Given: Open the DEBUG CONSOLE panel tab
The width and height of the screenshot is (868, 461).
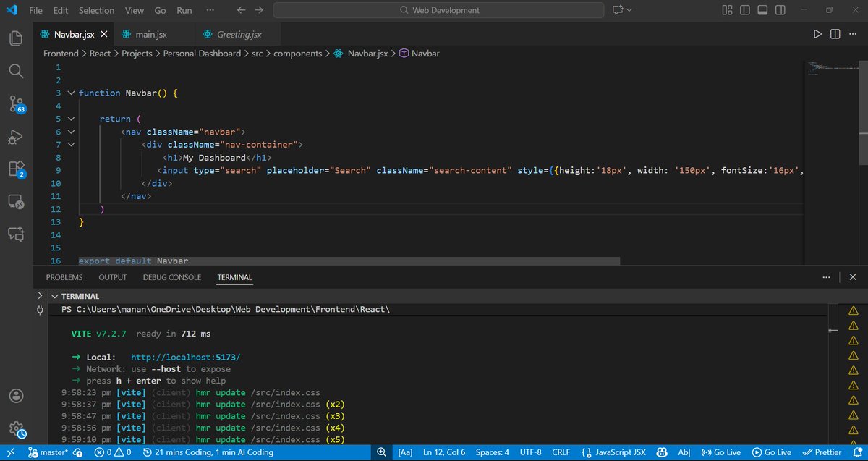Looking at the screenshot, I should point(171,277).
